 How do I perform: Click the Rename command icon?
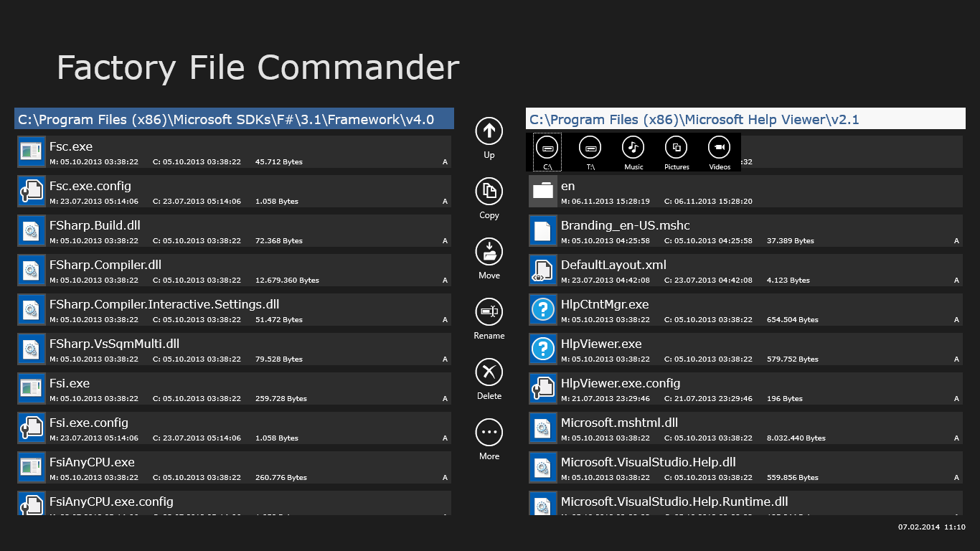(x=489, y=312)
